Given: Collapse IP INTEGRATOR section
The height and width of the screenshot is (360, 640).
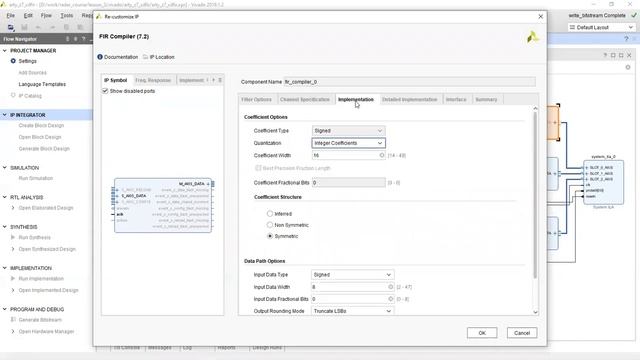Looking at the screenshot, I should pos(5,115).
